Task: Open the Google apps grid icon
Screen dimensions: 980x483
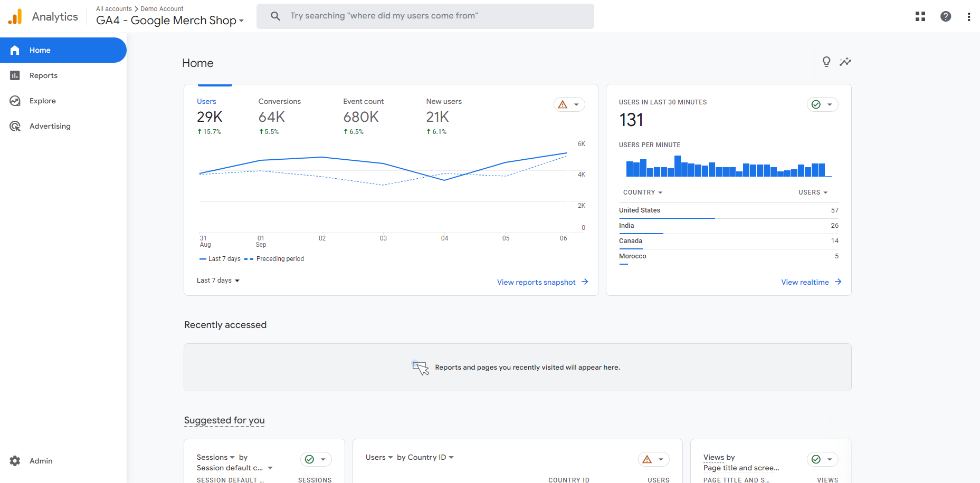Action: click(x=920, y=16)
